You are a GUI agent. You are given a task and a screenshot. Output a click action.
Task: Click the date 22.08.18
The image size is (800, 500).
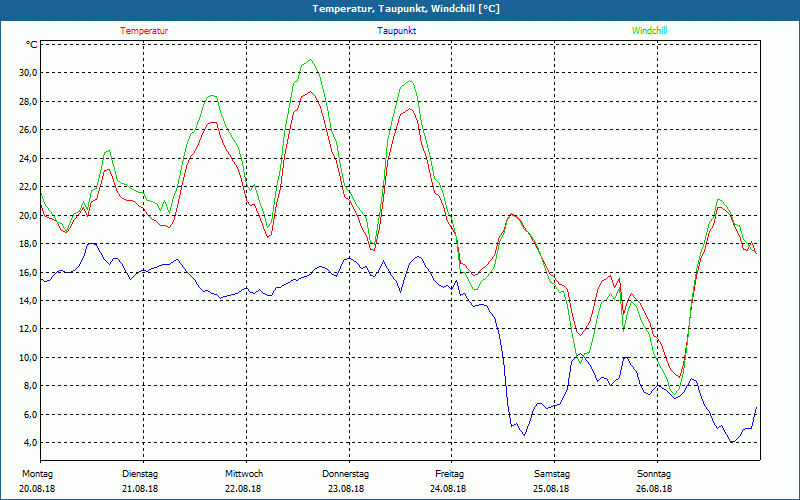(x=243, y=489)
